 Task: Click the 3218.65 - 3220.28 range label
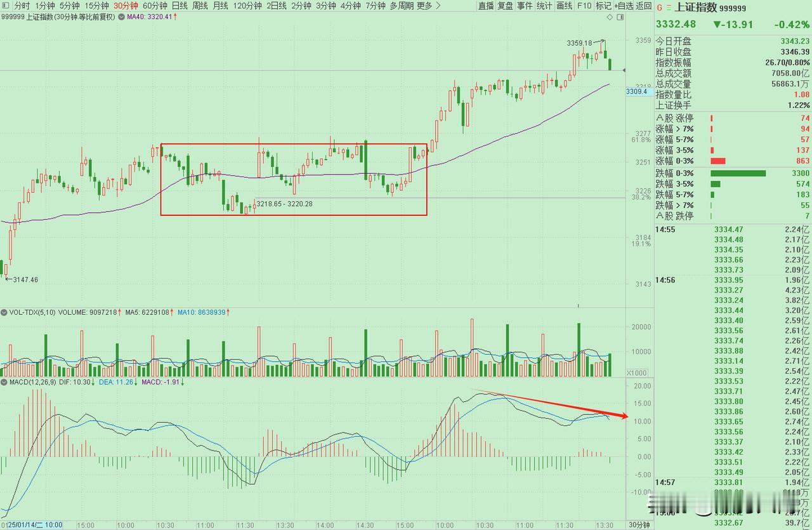click(284, 204)
